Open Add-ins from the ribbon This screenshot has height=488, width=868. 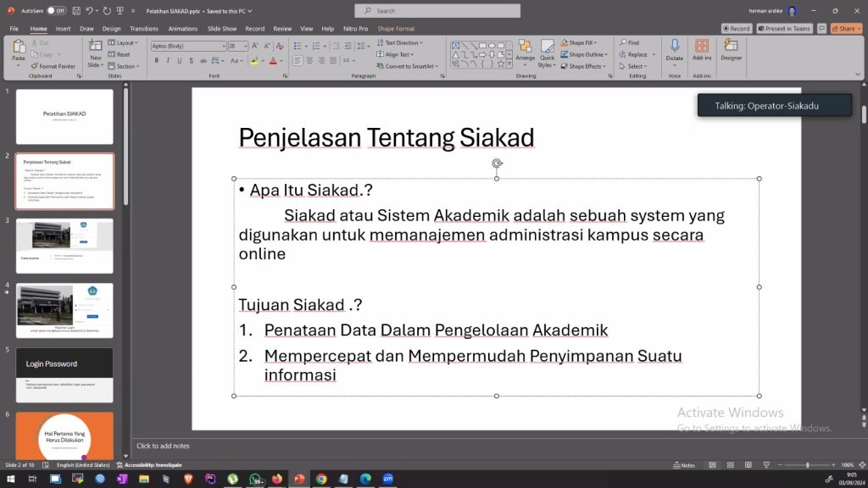pyautogui.click(x=702, y=49)
